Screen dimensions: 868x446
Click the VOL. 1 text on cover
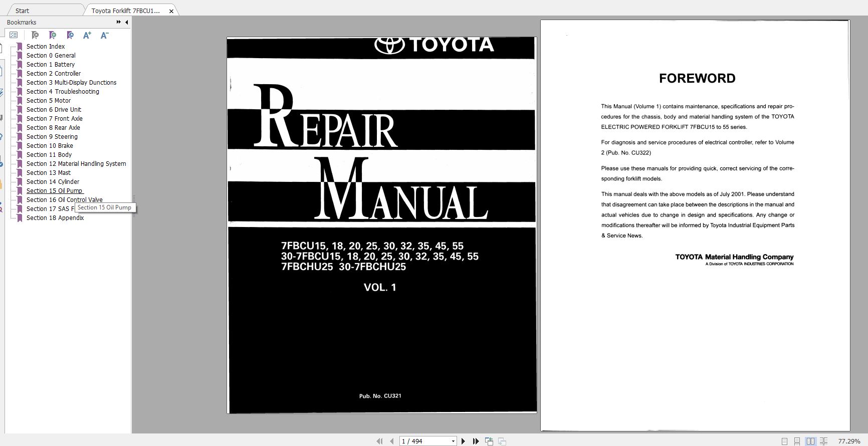tap(380, 287)
